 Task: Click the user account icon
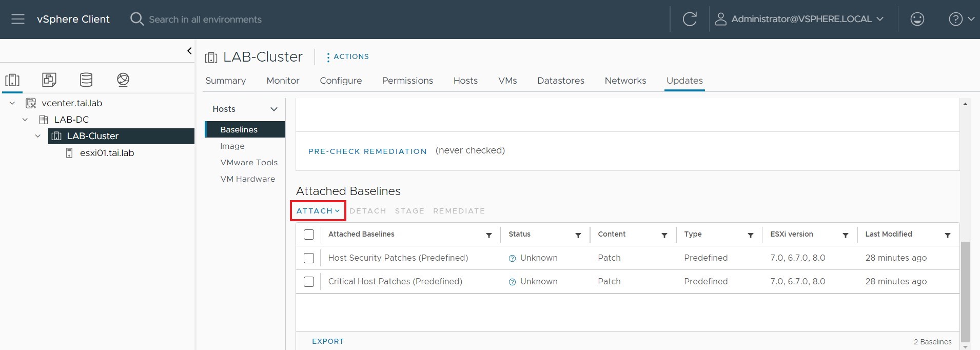[x=721, y=19]
